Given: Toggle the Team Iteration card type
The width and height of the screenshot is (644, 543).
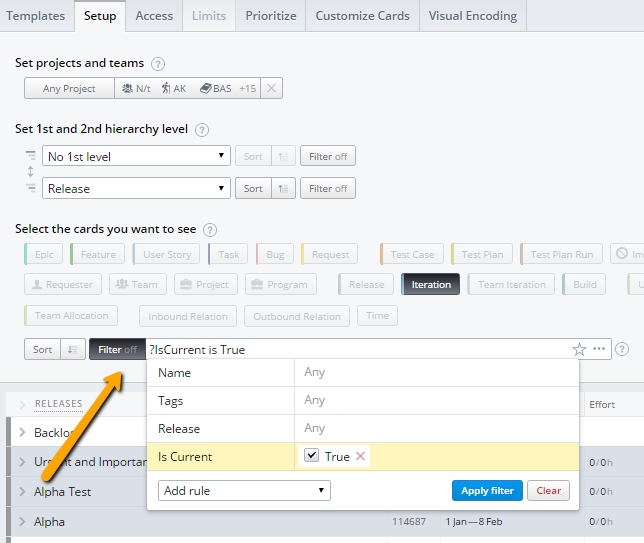Looking at the screenshot, I should point(511,284).
